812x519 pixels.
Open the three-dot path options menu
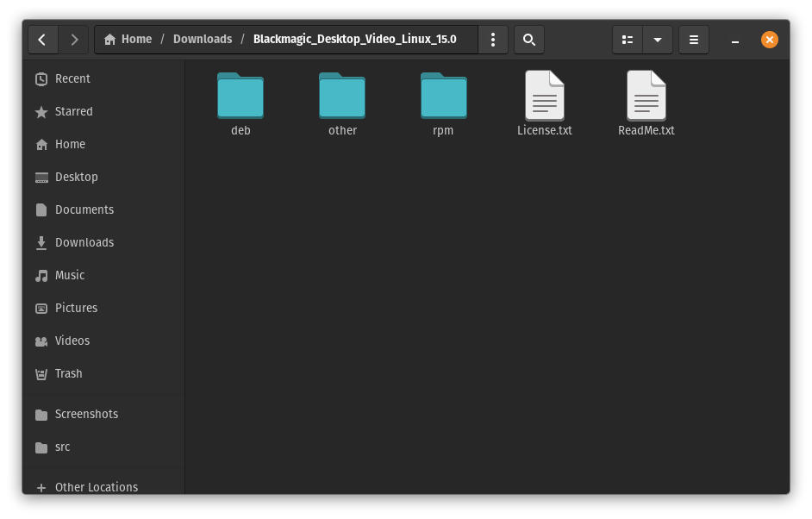493,40
